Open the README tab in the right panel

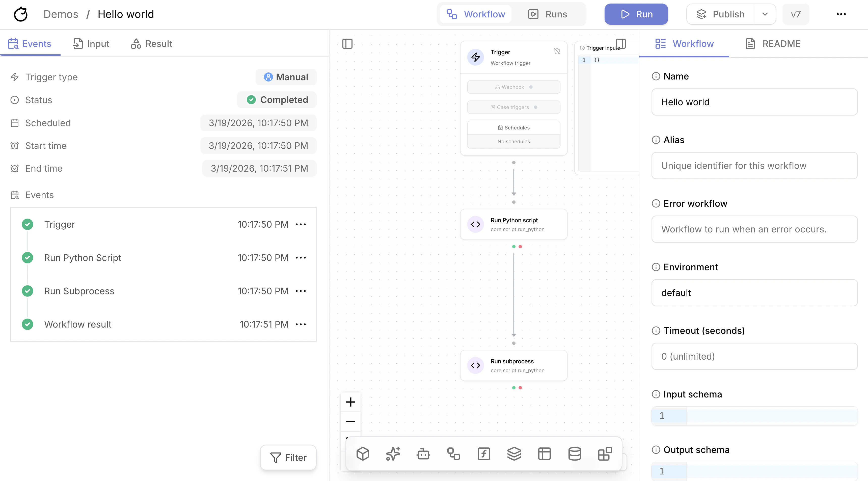coord(773,43)
